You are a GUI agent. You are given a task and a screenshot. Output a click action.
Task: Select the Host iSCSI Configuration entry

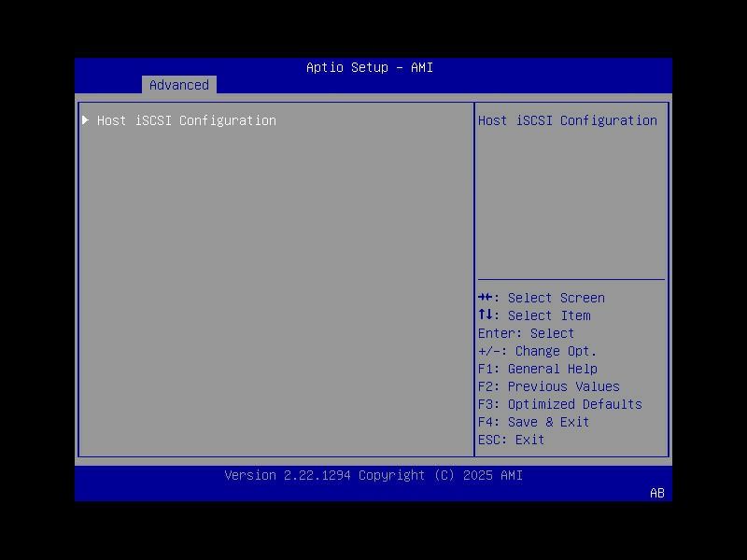point(190,120)
